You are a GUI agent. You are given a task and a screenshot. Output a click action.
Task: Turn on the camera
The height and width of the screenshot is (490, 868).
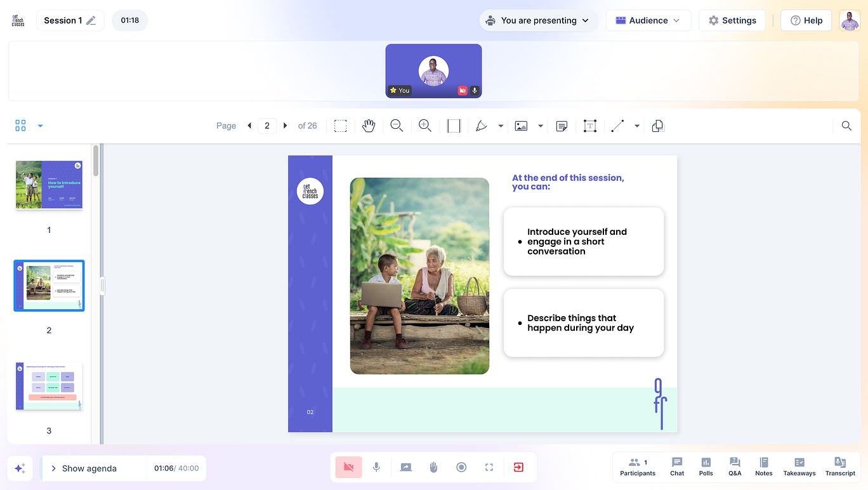click(348, 467)
